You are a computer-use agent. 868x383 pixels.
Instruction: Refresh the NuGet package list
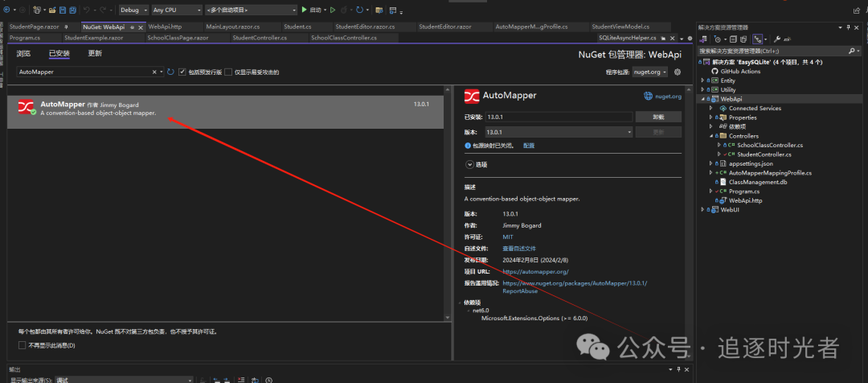[170, 72]
